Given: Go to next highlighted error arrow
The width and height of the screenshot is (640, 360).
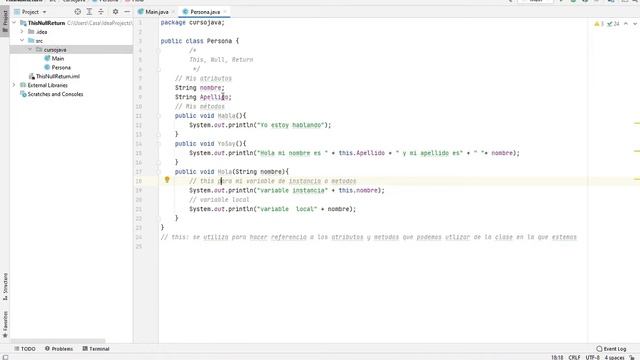Looking at the screenshot, I should click(635, 24).
